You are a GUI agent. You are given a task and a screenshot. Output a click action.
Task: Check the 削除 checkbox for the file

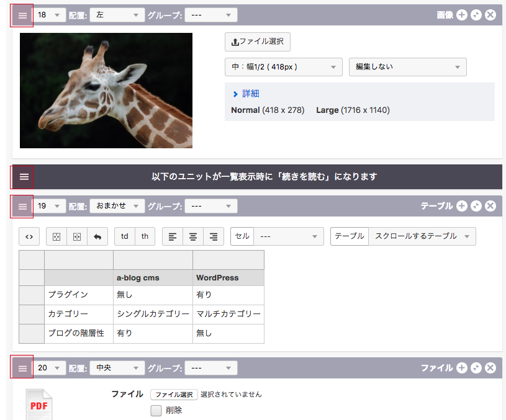pyautogui.click(x=156, y=410)
